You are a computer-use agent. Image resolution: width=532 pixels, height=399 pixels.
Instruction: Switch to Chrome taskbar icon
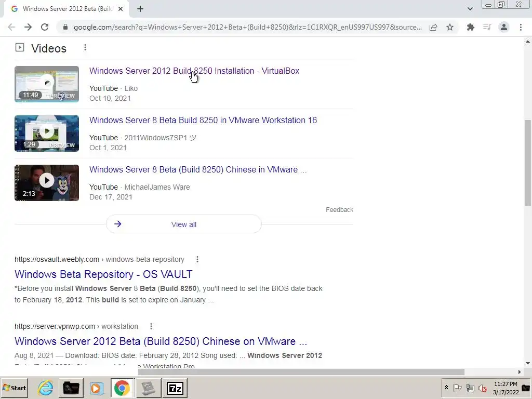tap(122, 388)
